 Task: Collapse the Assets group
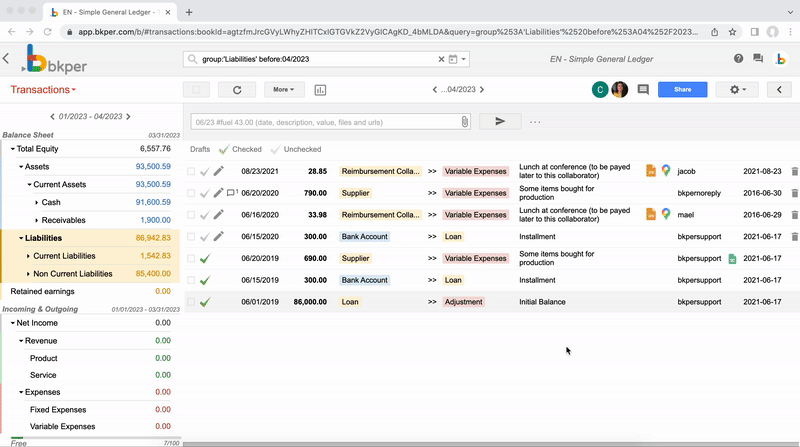click(x=21, y=167)
